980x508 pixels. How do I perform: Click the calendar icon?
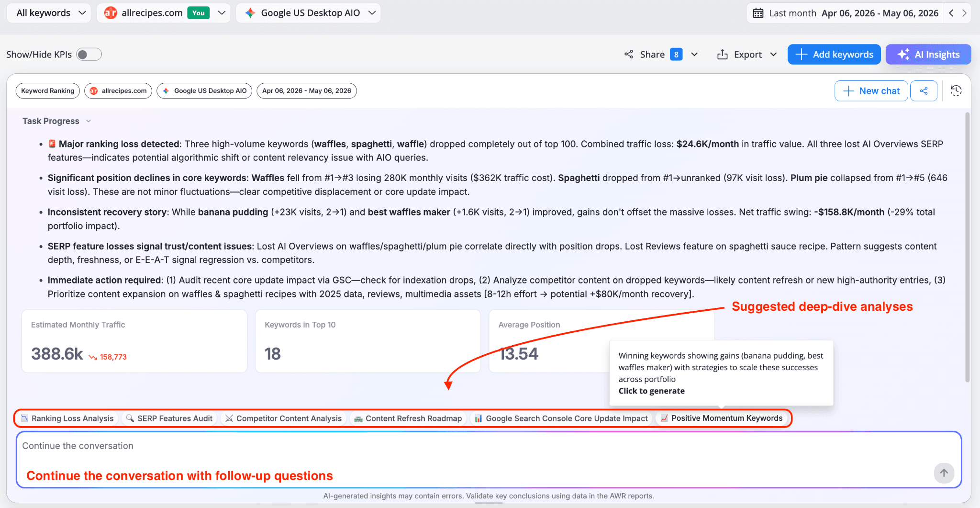[758, 13]
